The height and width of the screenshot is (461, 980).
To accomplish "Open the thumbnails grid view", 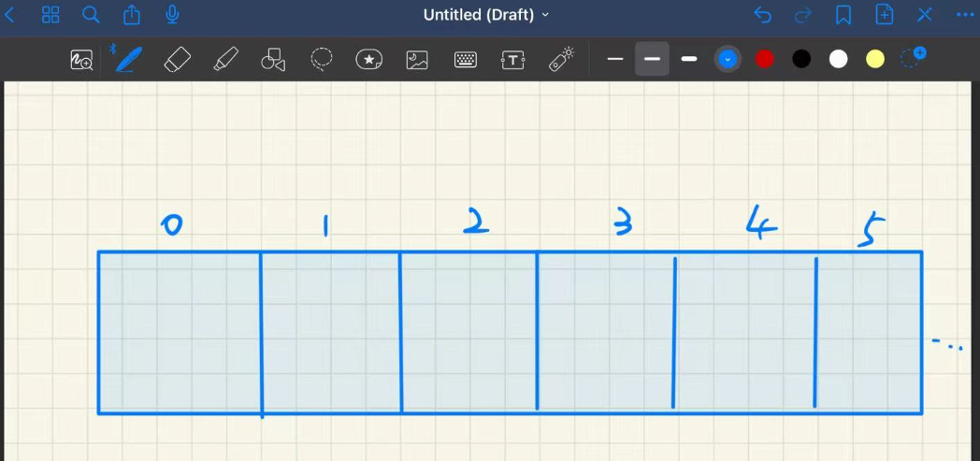I will pyautogui.click(x=50, y=15).
